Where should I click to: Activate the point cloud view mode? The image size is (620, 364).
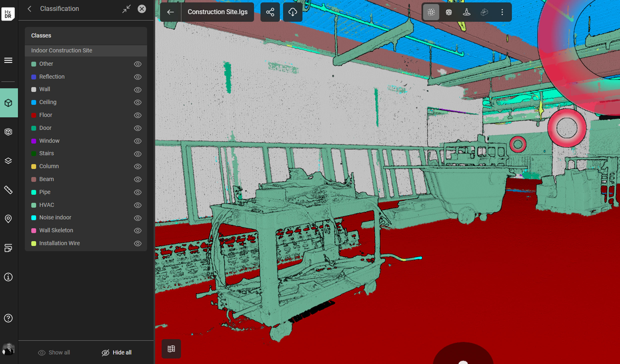[x=431, y=12]
